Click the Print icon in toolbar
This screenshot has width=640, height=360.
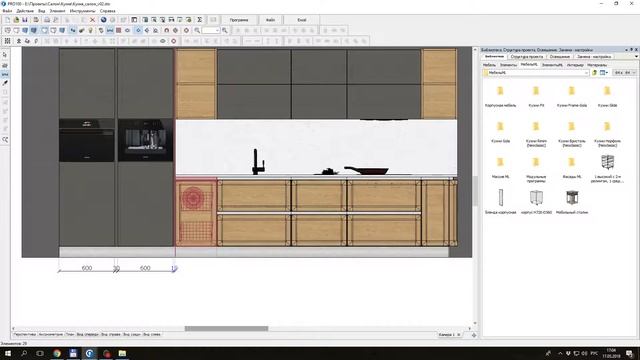pos(47,20)
